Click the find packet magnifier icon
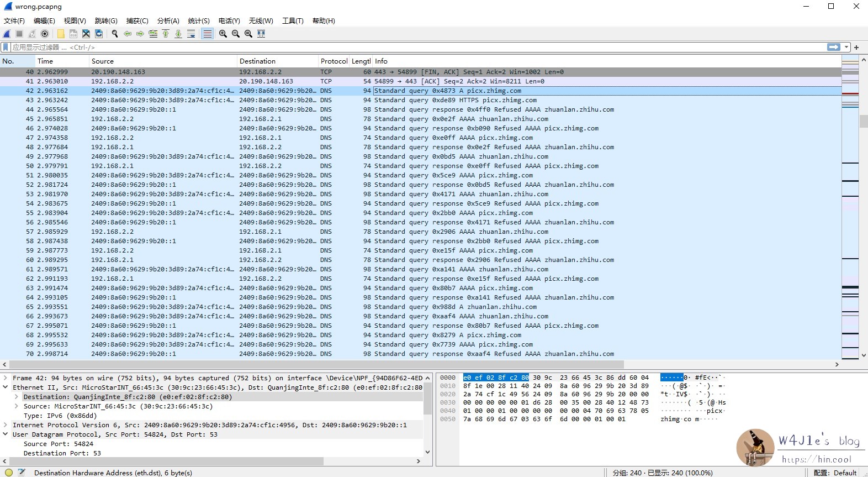 [115, 34]
